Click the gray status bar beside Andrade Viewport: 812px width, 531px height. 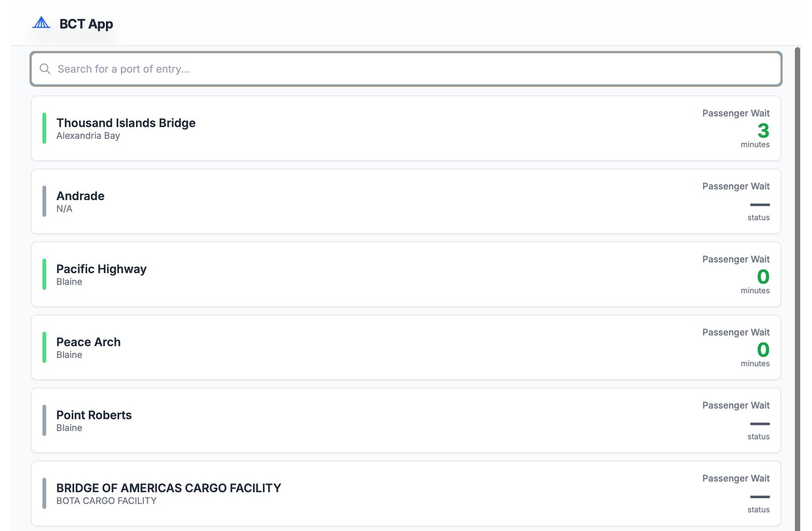coord(45,201)
